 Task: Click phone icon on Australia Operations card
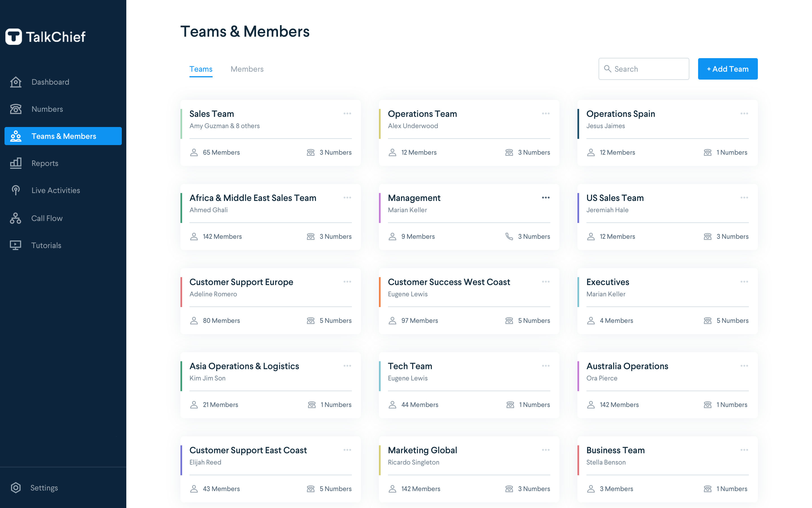click(708, 404)
